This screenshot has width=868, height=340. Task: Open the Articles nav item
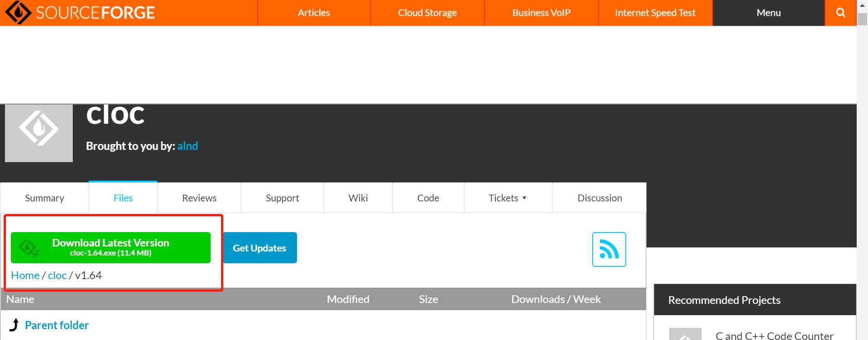click(x=314, y=13)
